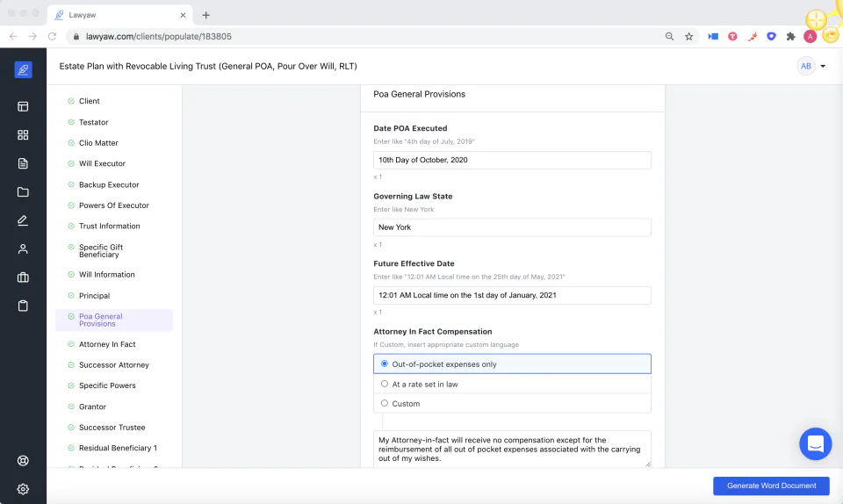
Task: Open the clipboard icon in left sidebar
Action: click(x=23, y=306)
